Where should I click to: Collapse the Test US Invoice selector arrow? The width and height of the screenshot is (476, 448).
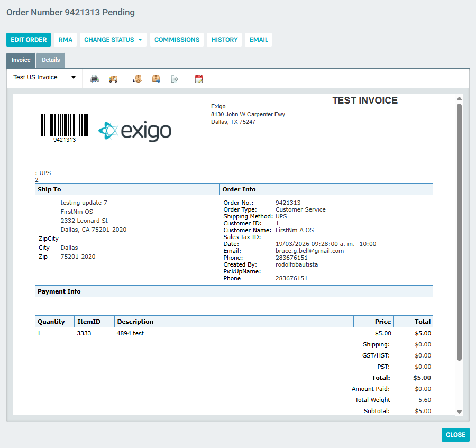pos(74,77)
